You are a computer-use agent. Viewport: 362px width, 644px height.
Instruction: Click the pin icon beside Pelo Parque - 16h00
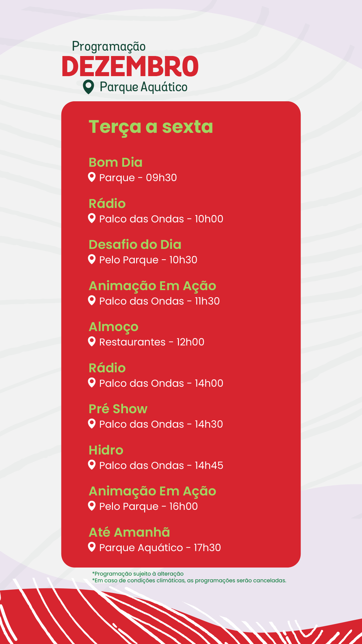pos(92,505)
